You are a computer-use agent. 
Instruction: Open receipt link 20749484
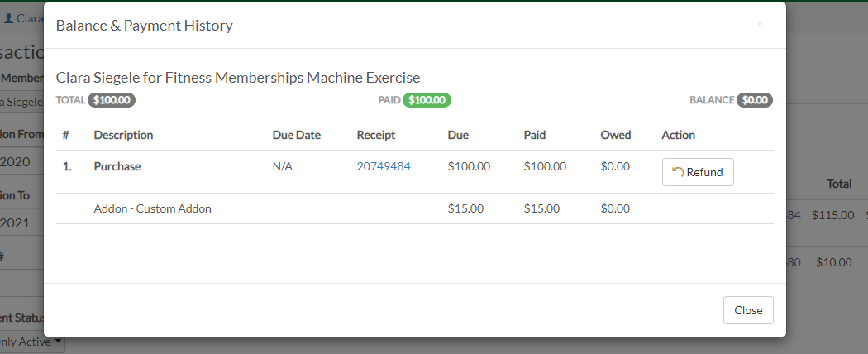383,166
